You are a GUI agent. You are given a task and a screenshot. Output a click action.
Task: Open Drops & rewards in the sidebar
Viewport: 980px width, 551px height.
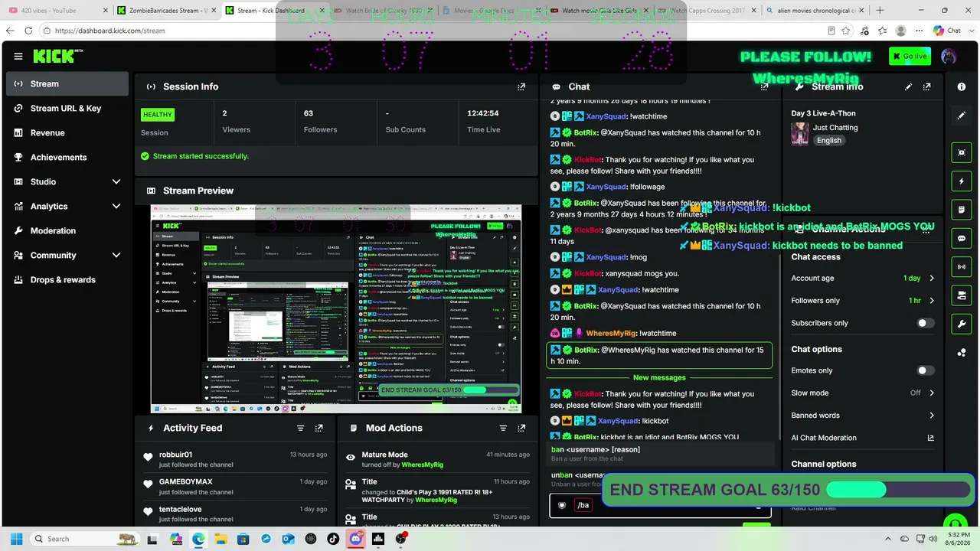coord(67,279)
